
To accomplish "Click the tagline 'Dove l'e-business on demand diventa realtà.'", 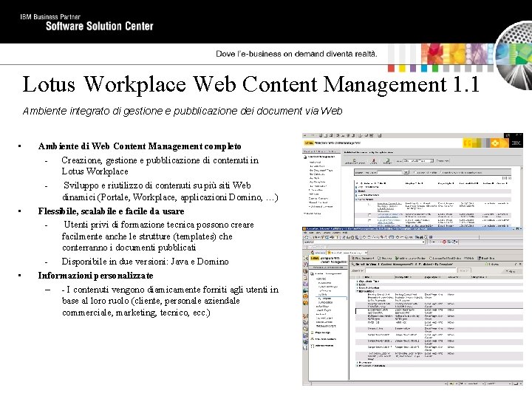I will pos(296,54).
